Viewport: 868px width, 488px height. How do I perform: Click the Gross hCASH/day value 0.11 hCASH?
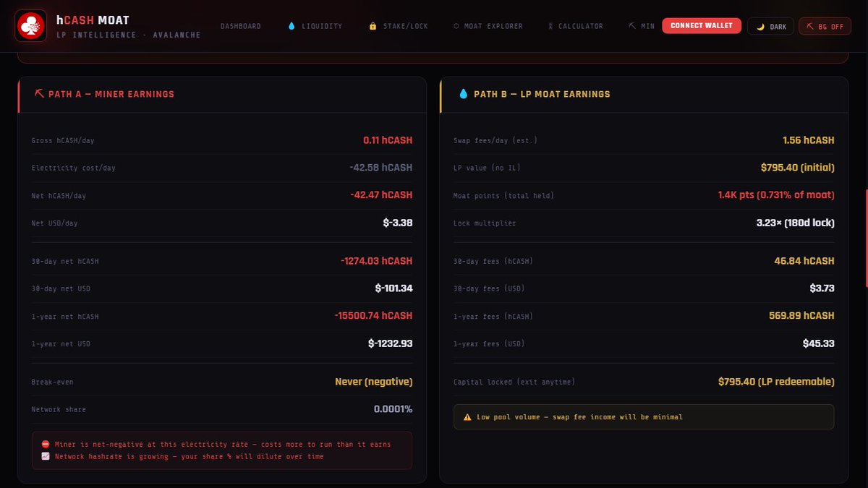tap(388, 140)
